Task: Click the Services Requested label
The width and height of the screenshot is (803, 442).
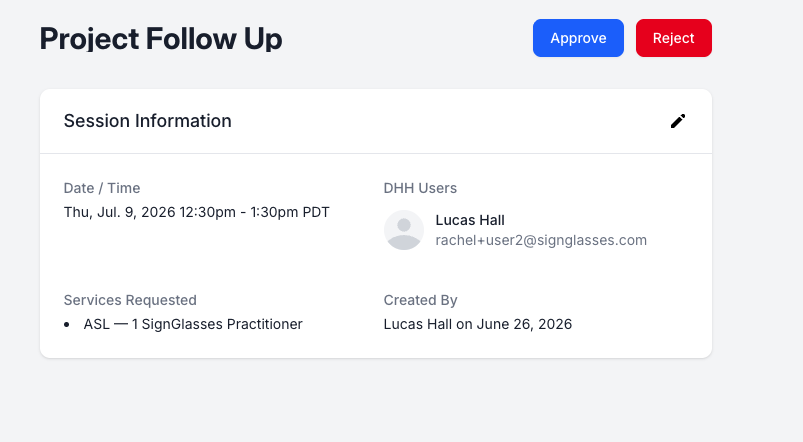Action: pyautogui.click(x=130, y=300)
